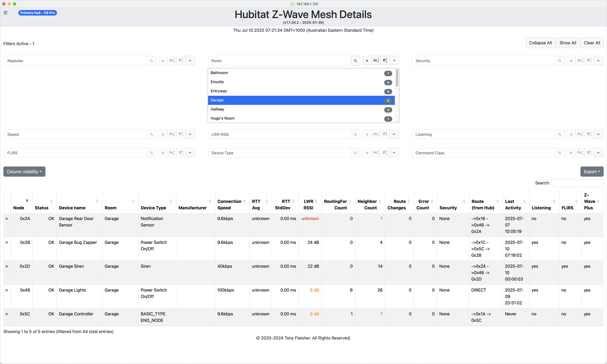This screenshot has width=607, height=364.
Task: Collapse the Room filter list with the chevron
Action: click(394, 60)
